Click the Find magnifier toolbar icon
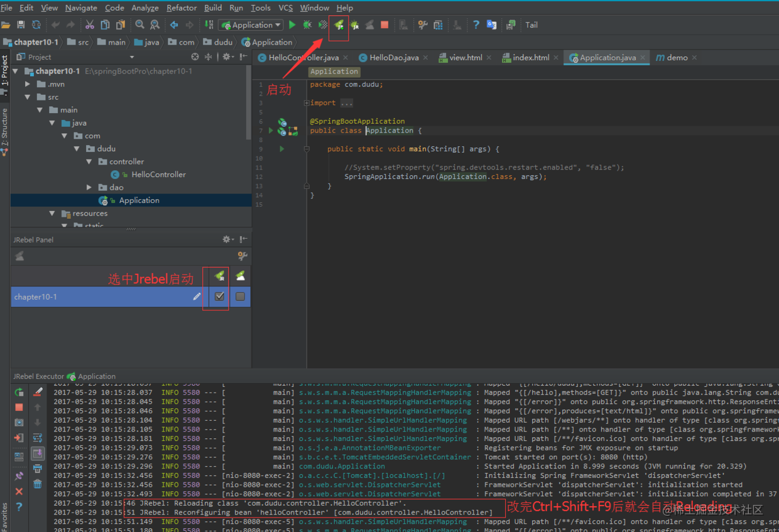The height and width of the screenshot is (532, 779). click(139, 25)
